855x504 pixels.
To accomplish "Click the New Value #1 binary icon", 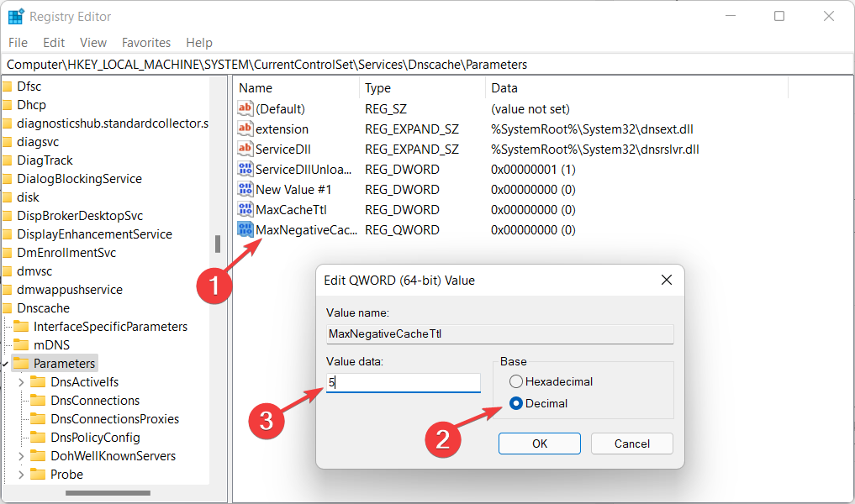I will (245, 189).
